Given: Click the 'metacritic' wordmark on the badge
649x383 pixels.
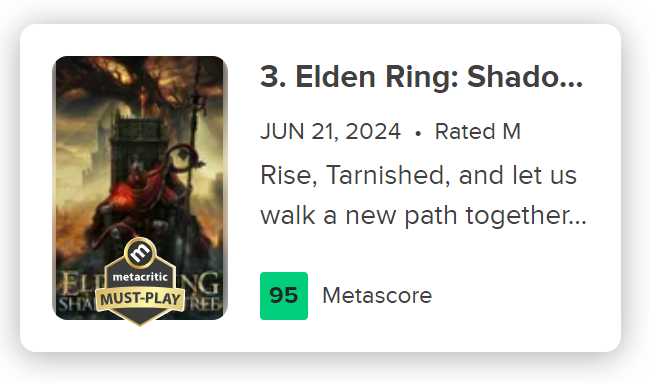Looking at the screenshot, I should 140,277.
